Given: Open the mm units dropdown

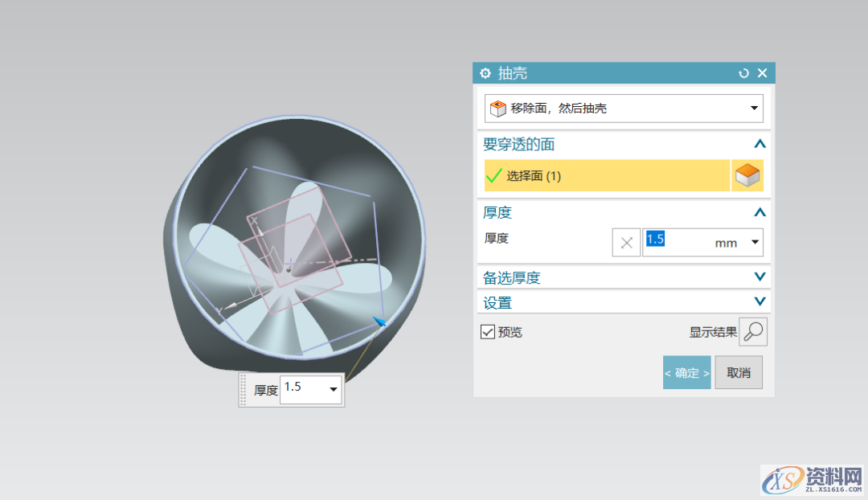Looking at the screenshot, I should [754, 242].
